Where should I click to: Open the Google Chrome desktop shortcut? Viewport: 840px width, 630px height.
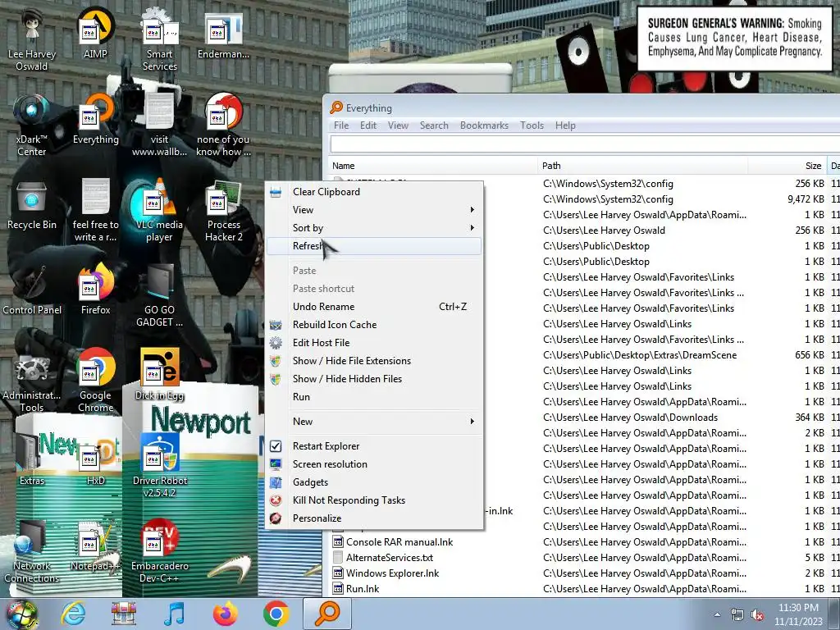click(x=95, y=381)
